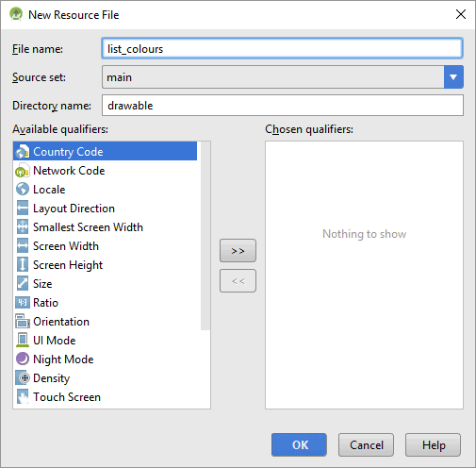The width and height of the screenshot is (476, 468).
Task: Select Smallest Screen Width text
Action: pyautogui.click(x=88, y=227)
